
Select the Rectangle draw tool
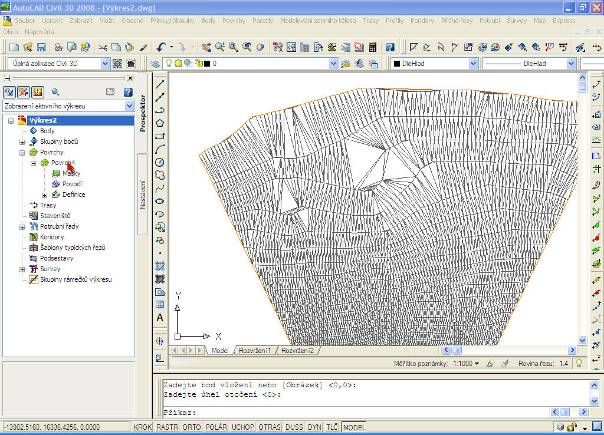(160, 136)
